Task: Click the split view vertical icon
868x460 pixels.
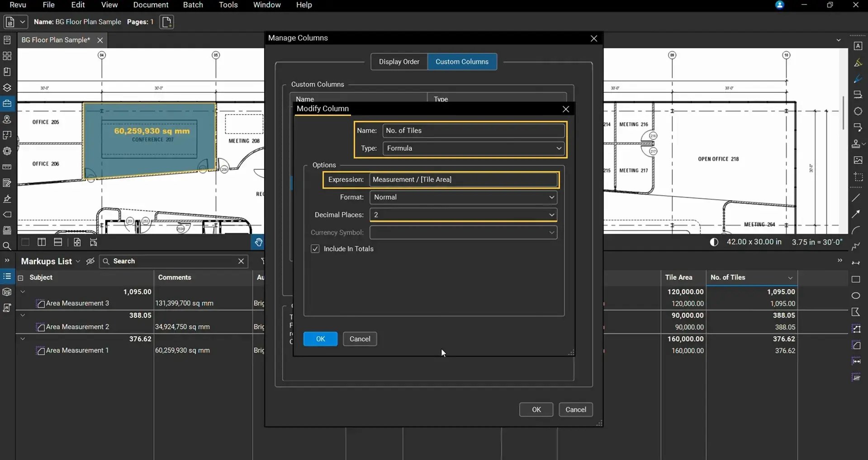Action: coord(42,242)
